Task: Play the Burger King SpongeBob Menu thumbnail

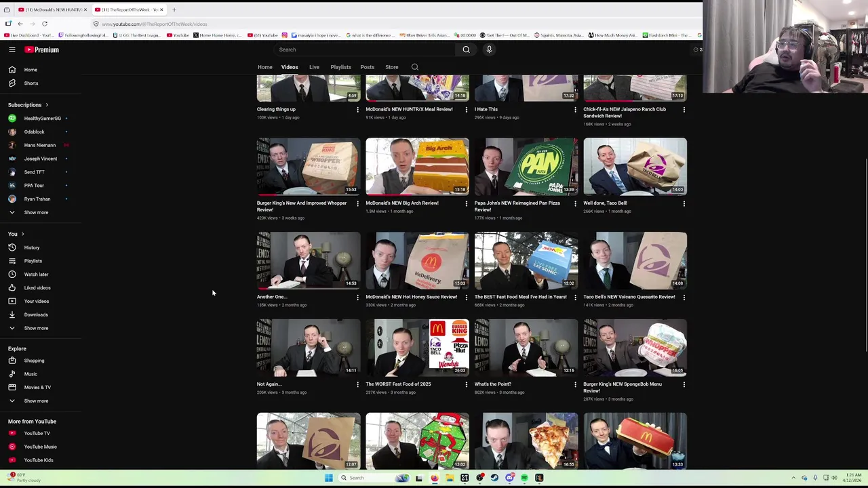Action: [x=635, y=347]
